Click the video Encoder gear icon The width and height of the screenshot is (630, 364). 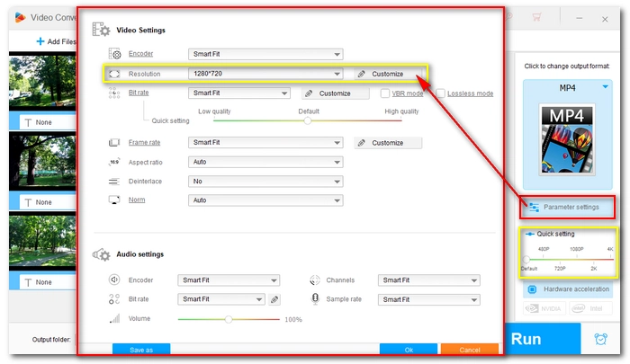[114, 54]
